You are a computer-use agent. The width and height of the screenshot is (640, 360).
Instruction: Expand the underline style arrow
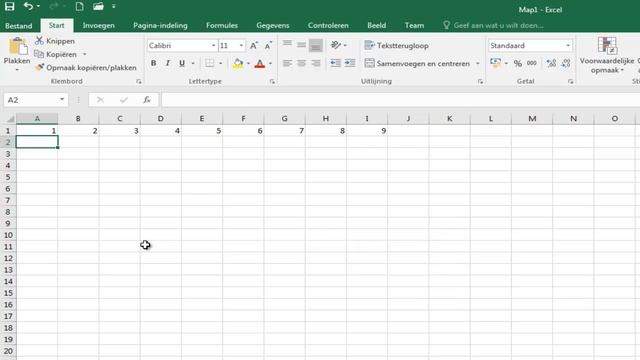(x=193, y=63)
